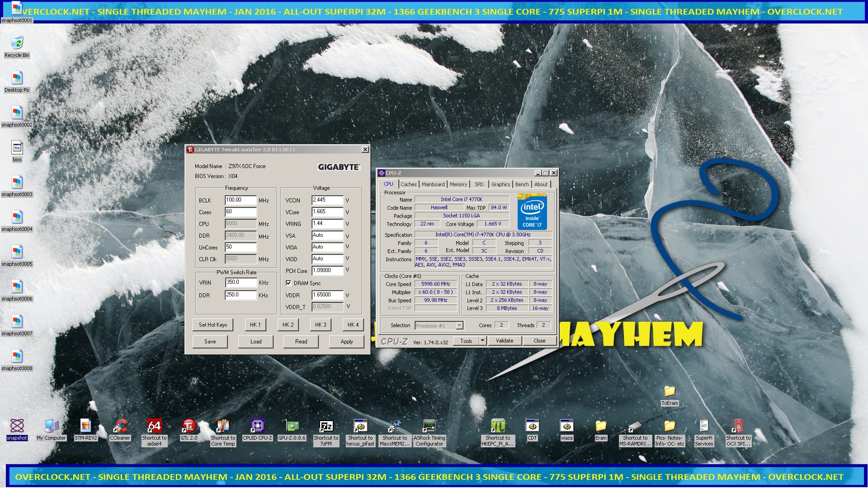The height and width of the screenshot is (488, 868).
Task: Open the ToEram folder
Action: pyautogui.click(x=670, y=395)
